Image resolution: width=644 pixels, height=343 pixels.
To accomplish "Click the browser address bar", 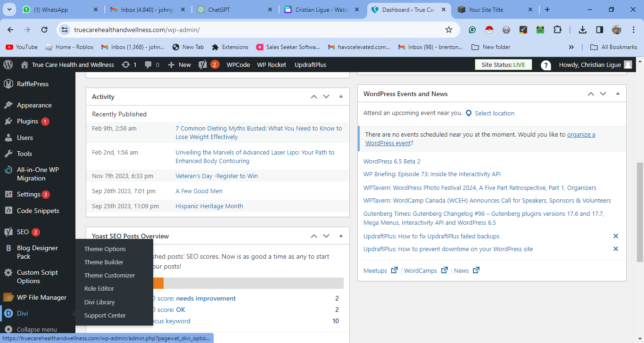I will pos(255,30).
